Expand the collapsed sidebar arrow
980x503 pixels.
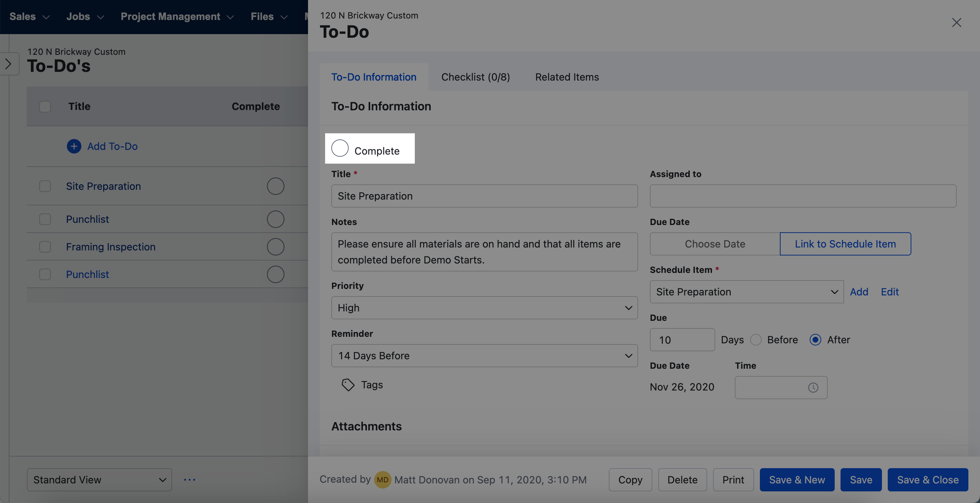(8, 64)
